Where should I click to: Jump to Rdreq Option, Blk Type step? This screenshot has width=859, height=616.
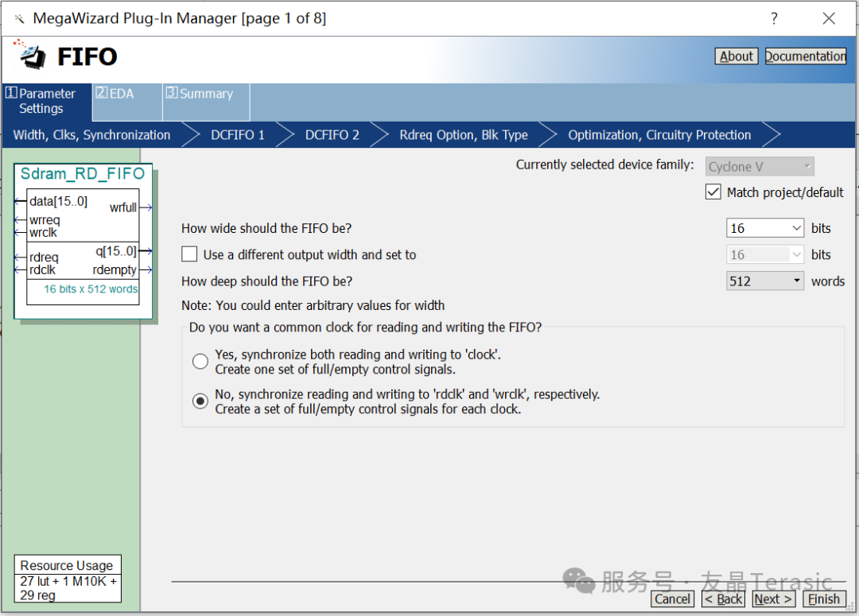tap(464, 135)
